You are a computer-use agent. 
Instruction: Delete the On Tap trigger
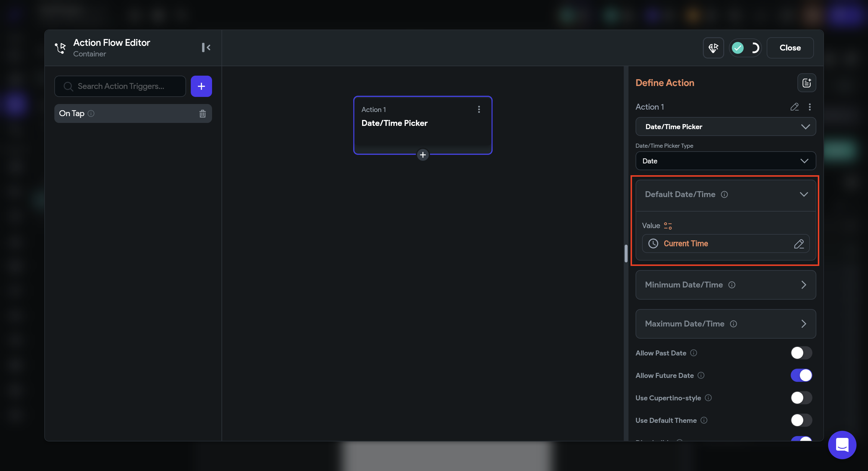(x=202, y=114)
